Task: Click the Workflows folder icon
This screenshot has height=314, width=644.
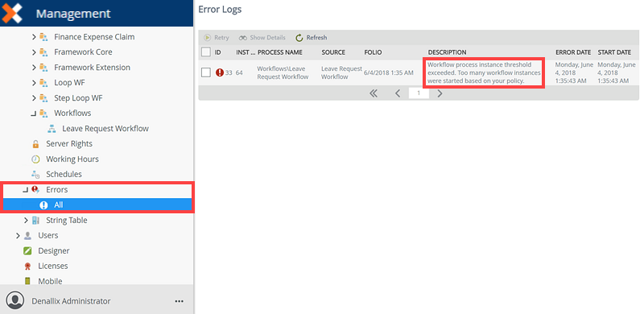Action: click(x=43, y=113)
